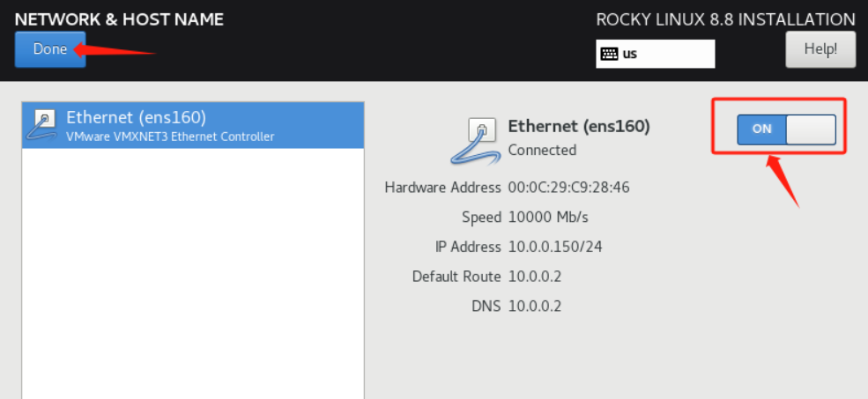Click the large Ethernet icon in details pane
Image resolution: width=868 pixels, height=399 pixels.
[477, 140]
